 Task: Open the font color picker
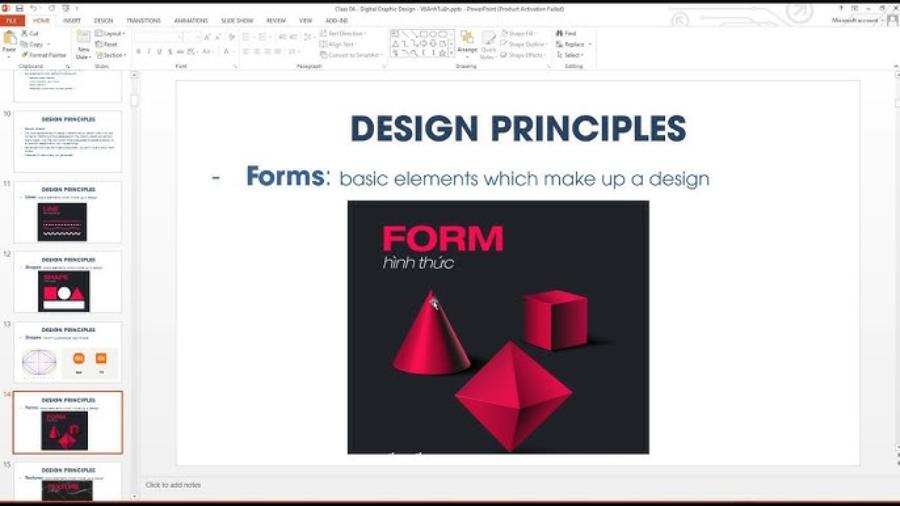click(228, 52)
